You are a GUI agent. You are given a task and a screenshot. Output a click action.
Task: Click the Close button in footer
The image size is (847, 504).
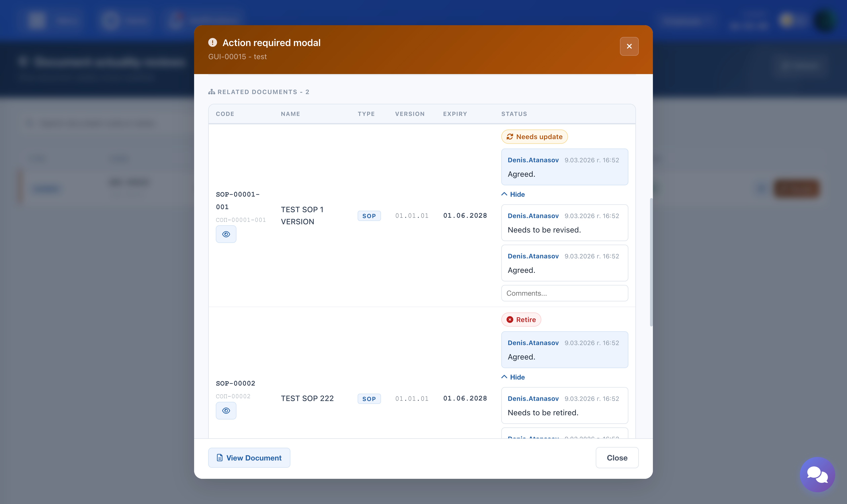(x=617, y=457)
